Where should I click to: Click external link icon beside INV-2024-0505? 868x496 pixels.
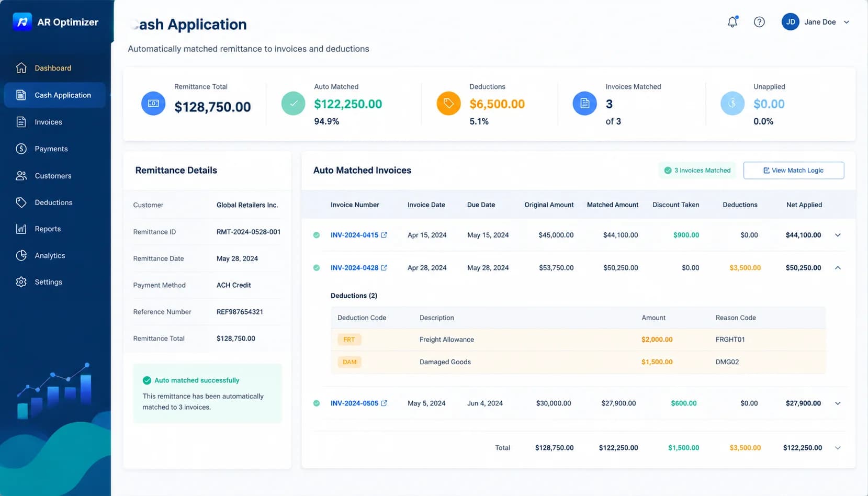384,403
